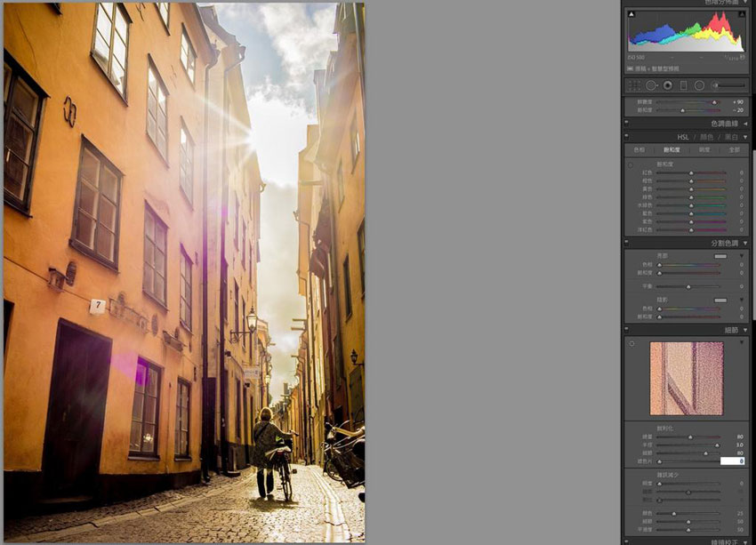Select the Crop Overlay grid tool
This screenshot has width=756, height=545.
coord(633,85)
